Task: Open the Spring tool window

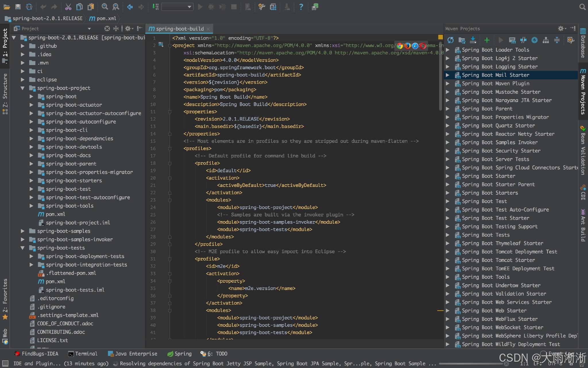Action: coord(179,354)
